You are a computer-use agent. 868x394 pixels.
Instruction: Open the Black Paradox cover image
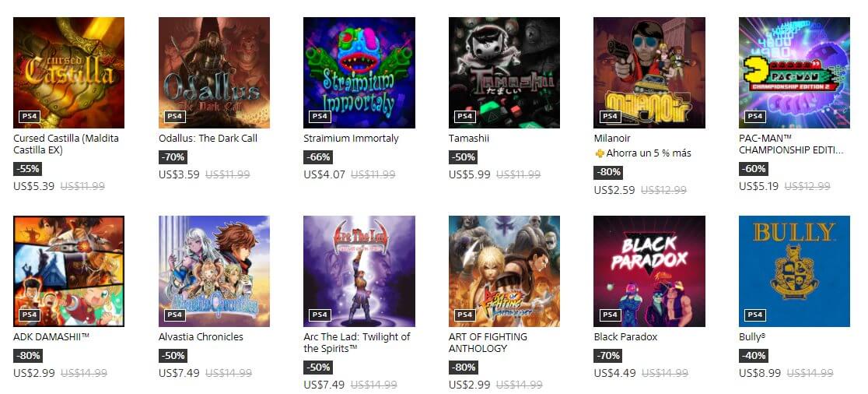tap(649, 271)
